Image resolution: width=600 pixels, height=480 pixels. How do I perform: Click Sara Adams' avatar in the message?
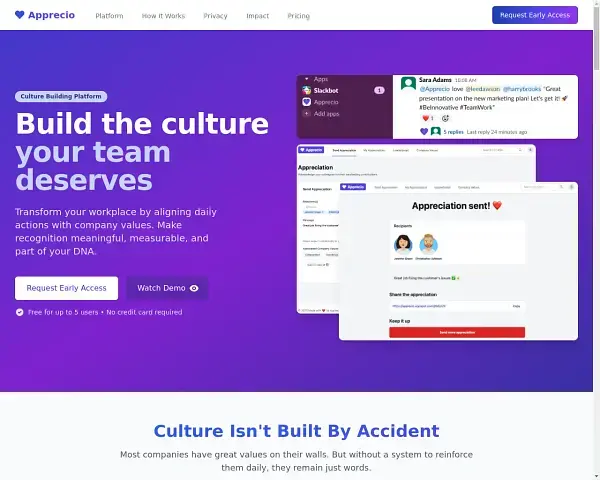pos(408,84)
